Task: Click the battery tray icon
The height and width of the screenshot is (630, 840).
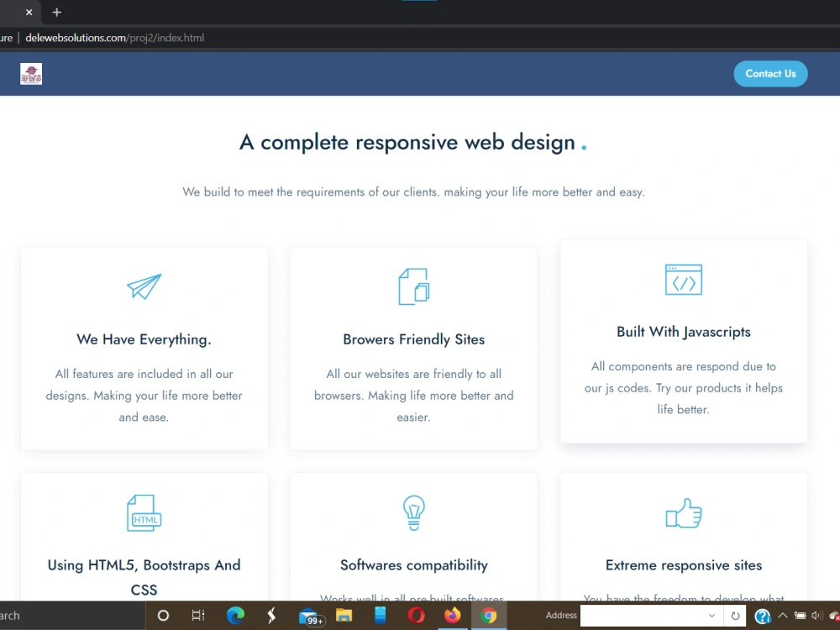Action: pyautogui.click(x=801, y=616)
